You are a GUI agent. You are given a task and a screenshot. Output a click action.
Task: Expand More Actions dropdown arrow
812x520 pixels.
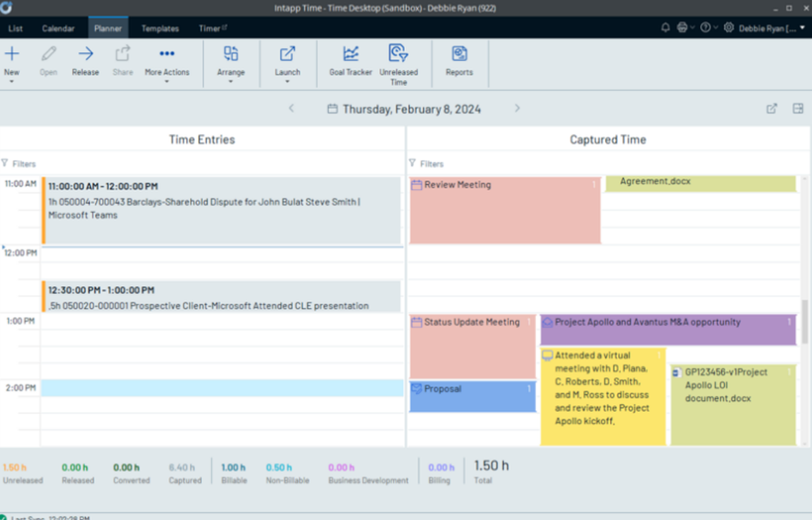(166, 82)
